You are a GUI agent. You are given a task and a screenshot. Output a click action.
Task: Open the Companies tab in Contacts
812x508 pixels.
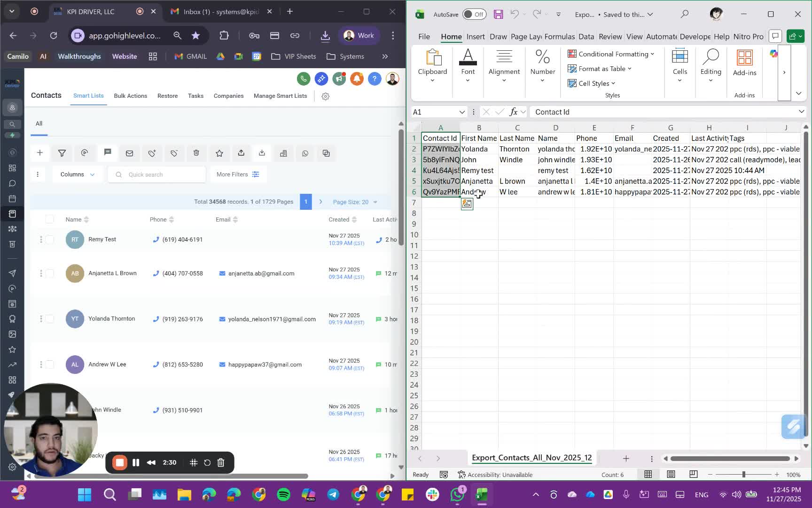click(228, 96)
